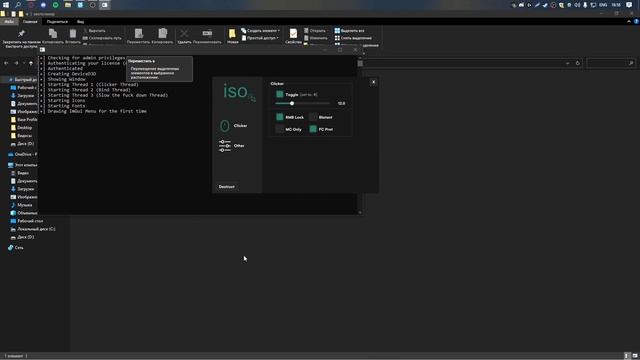This screenshot has height=360, width=640.
Task: Open the Create item (Создать элемент) dropdown
Action: 260,31
